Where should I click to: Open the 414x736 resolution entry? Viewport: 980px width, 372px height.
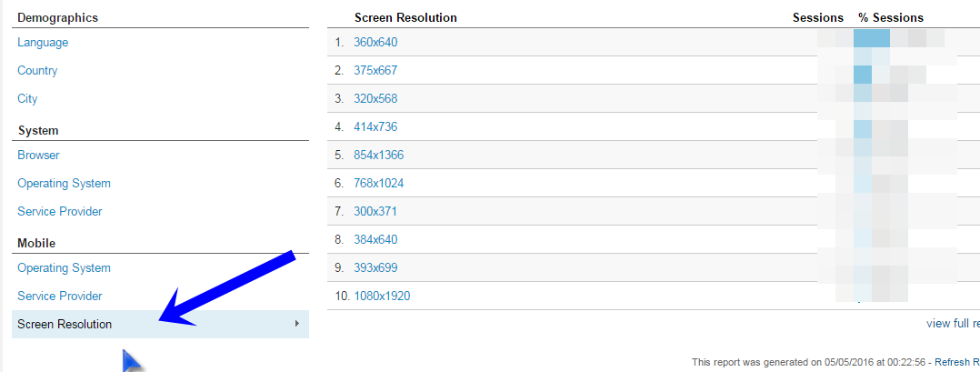click(x=375, y=127)
